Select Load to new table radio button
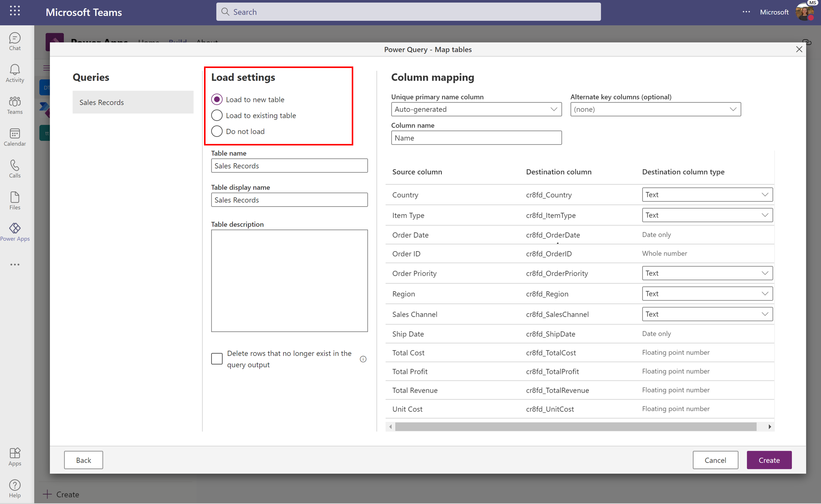 pos(217,99)
